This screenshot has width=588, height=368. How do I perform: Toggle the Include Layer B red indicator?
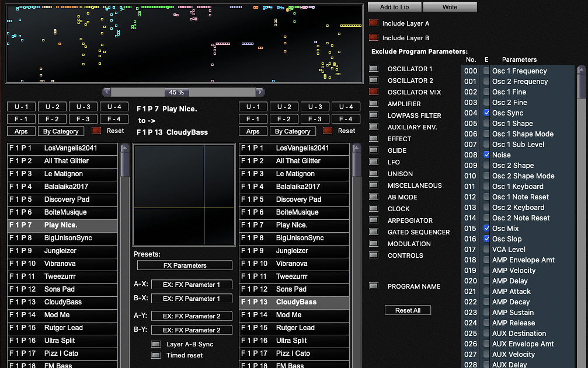[x=374, y=38]
